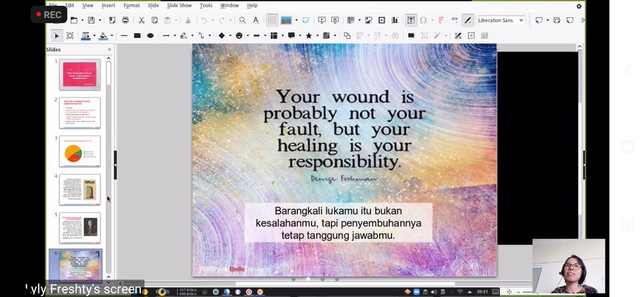Viewport: 644px width, 297px height.
Task: Open the Window menu
Action: coord(229,5)
